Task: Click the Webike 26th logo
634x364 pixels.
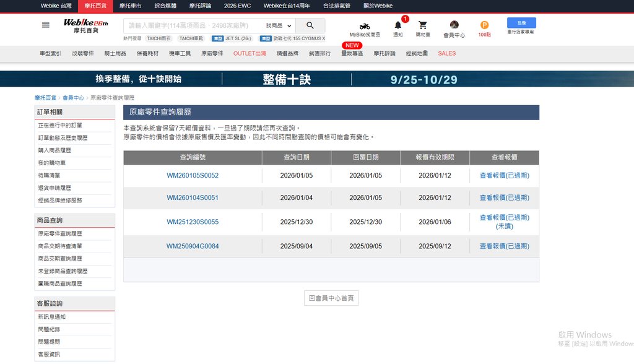Action: [85, 25]
